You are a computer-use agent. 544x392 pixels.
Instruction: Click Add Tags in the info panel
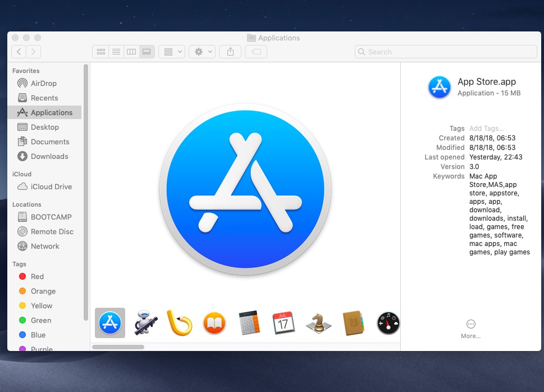point(486,129)
